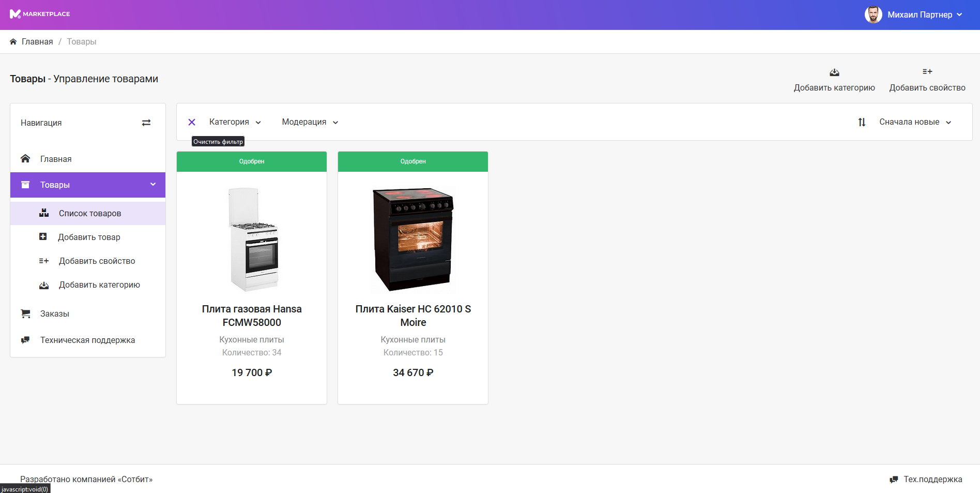Open the Сначала новые sort dropdown
The image size is (980, 493).
click(x=915, y=122)
